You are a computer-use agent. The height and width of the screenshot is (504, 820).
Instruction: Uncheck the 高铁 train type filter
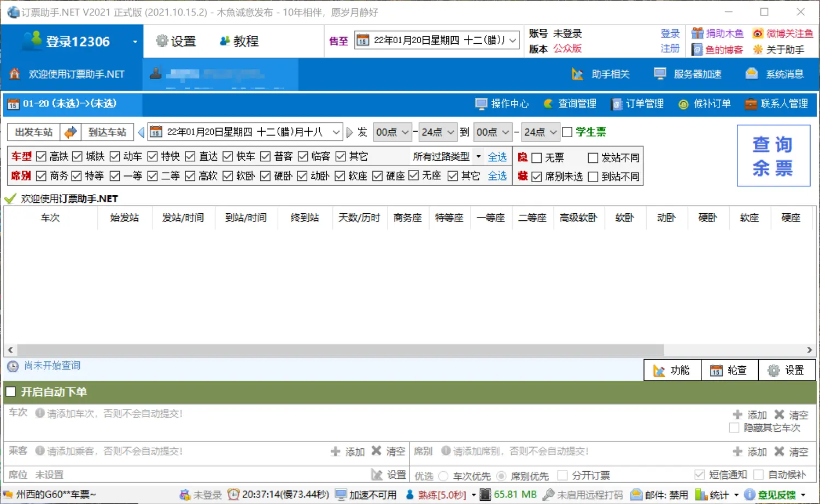pos(41,156)
